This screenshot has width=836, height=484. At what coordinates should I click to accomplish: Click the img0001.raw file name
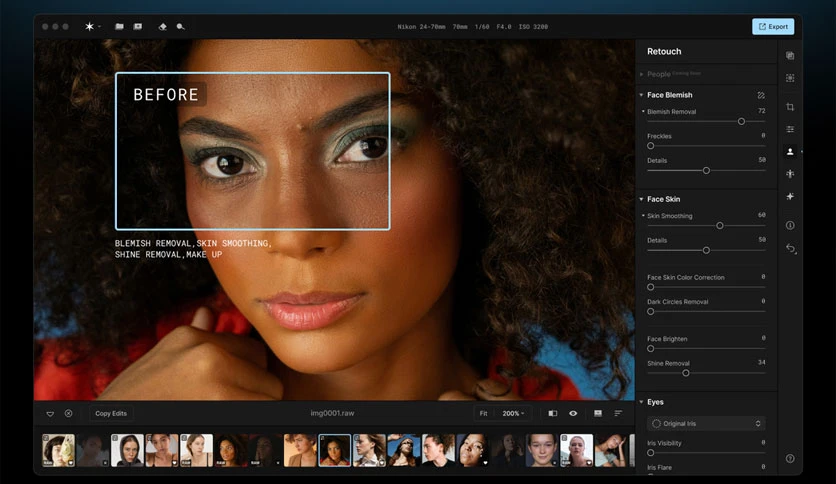[332, 413]
